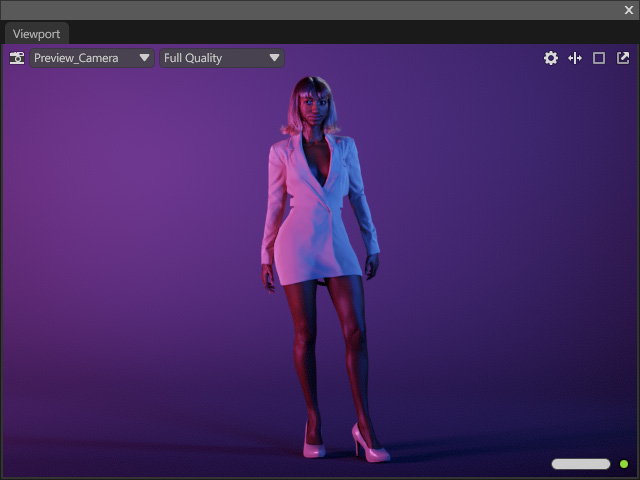This screenshot has height=480, width=640.
Task: Switch to the Viewport tab
Action: click(36, 34)
